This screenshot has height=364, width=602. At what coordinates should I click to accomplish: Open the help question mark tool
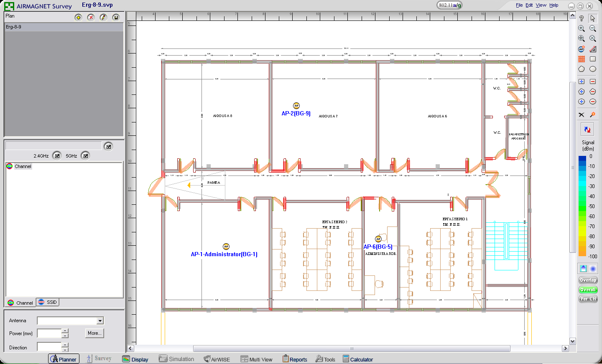(x=582, y=18)
